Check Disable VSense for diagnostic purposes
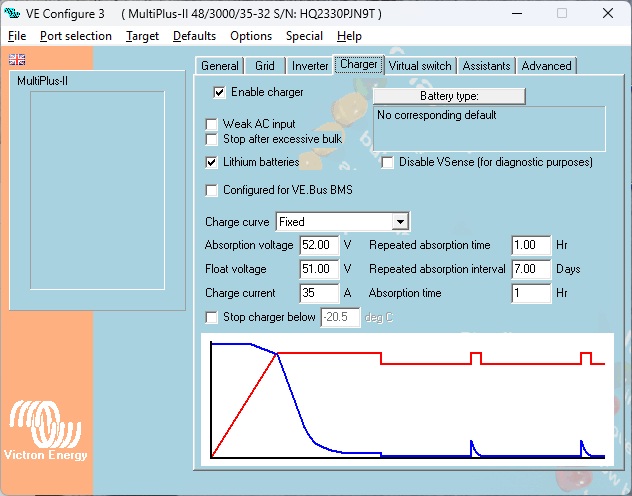This screenshot has height=496, width=632. tap(387, 162)
